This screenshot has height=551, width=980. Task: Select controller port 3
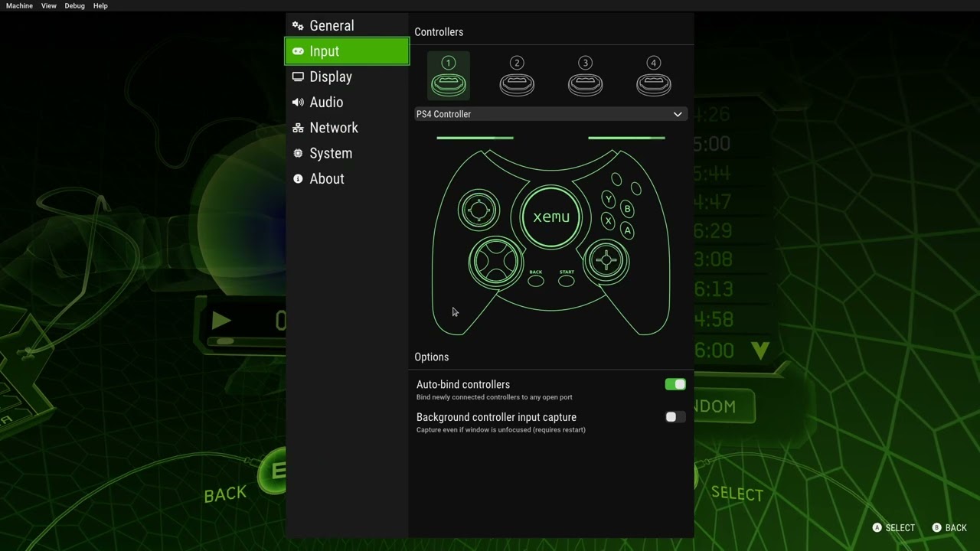tap(585, 76)
